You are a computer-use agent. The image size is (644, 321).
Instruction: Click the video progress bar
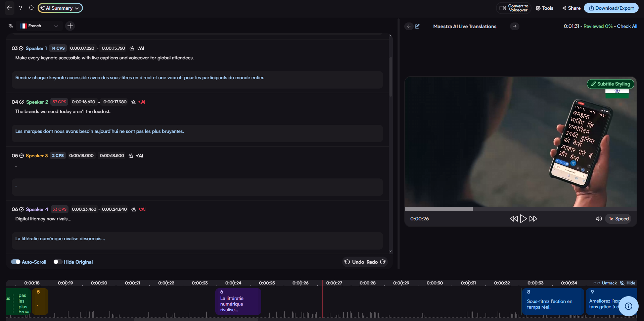click(x=520, y=209)
